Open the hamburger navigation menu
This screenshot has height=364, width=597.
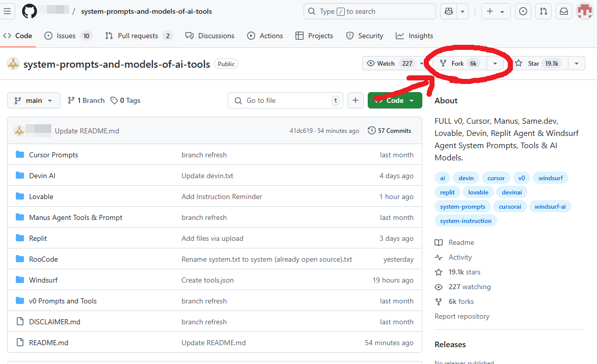click(8, 11)
